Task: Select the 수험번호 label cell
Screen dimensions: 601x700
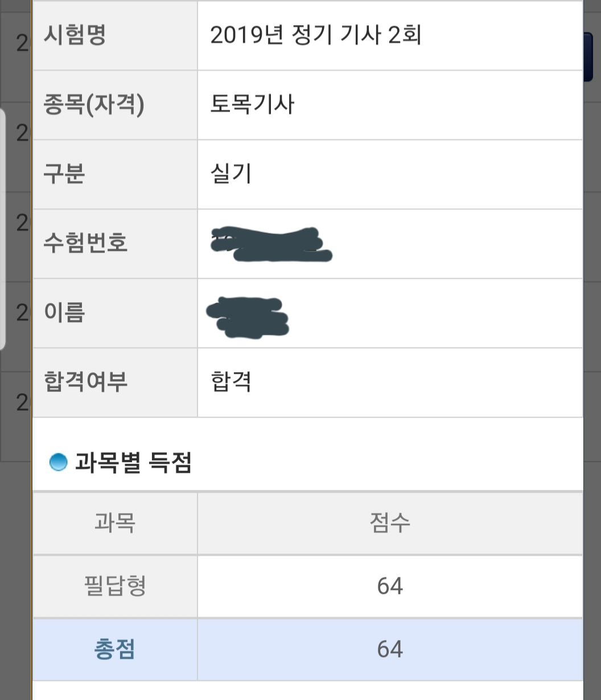Action: click(x=115, y=244)
